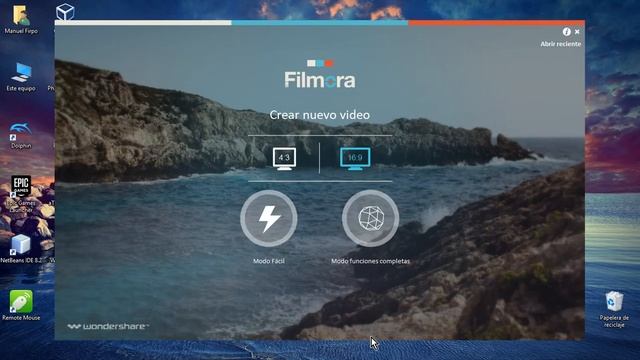Viewport: 640px width, 360px height.
Task: Launch Dolphin emulator shortcut
Action: tap(21, 135)
